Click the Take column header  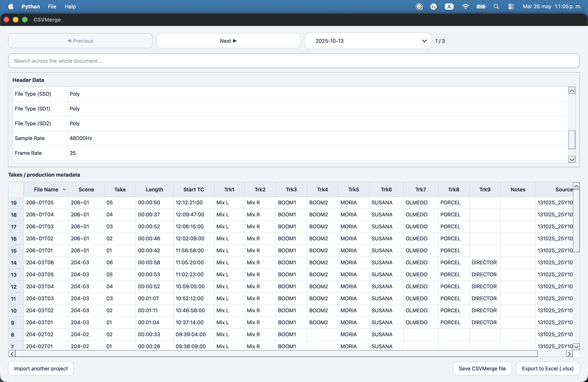120,189
